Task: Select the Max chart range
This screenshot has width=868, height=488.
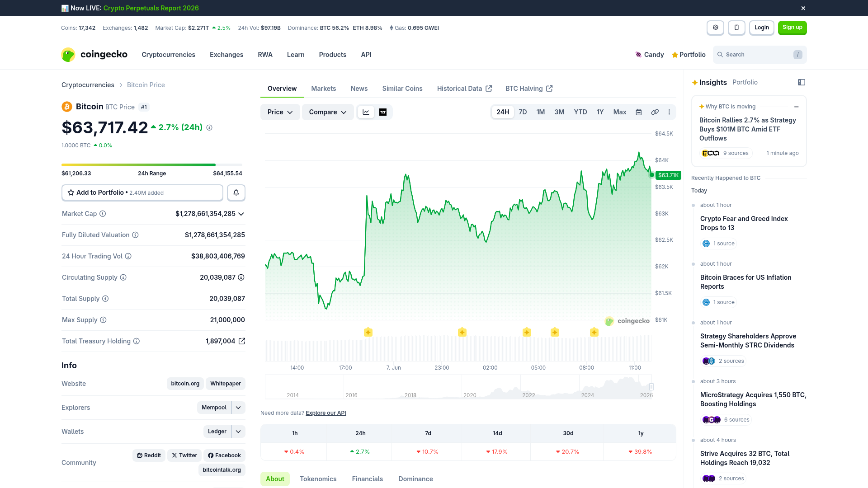Action: (x=620, y=112)
